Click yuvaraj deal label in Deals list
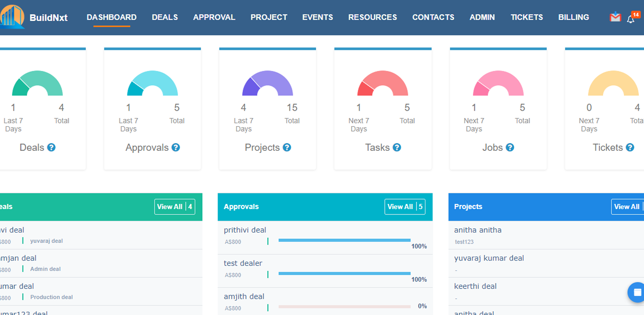The width and height of the screenshot is (644, 315). (x=46, y=241)
